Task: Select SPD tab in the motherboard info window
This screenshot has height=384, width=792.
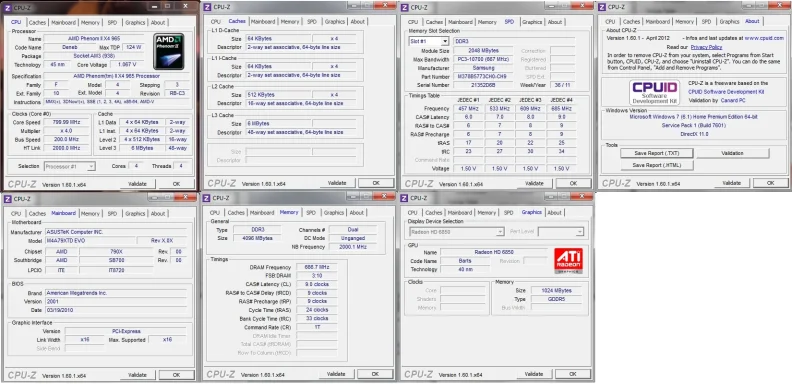Action: point(112,214)
